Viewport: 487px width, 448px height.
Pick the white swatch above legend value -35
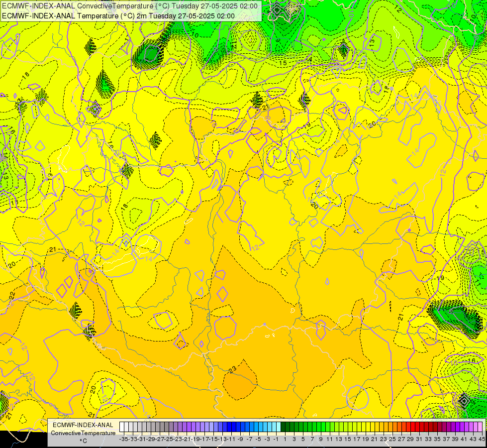[x=122, y=427]
